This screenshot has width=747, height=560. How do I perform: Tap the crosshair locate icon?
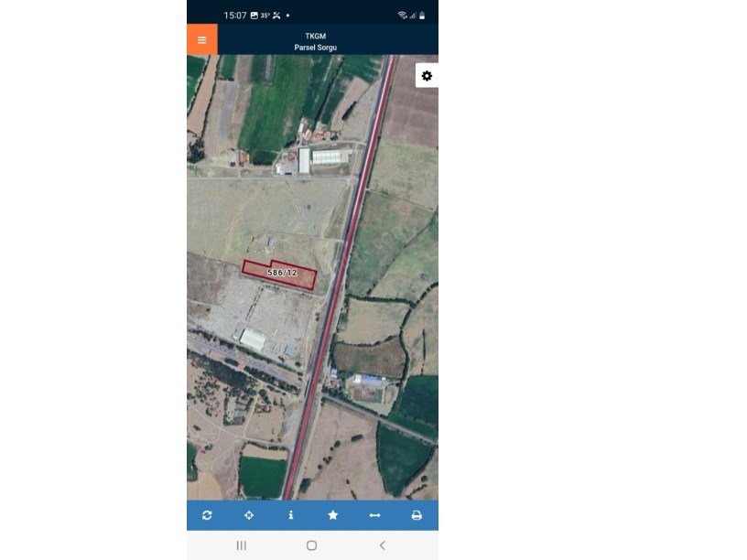pos(249,515)
